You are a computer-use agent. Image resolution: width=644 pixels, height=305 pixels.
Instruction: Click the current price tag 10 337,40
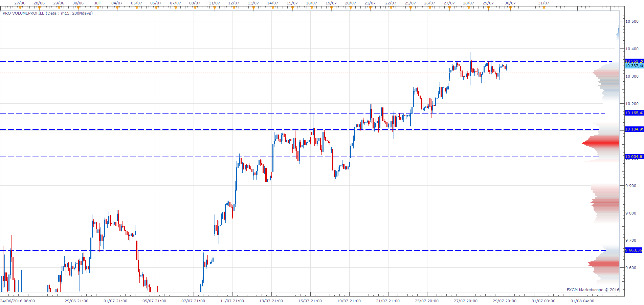634,66
